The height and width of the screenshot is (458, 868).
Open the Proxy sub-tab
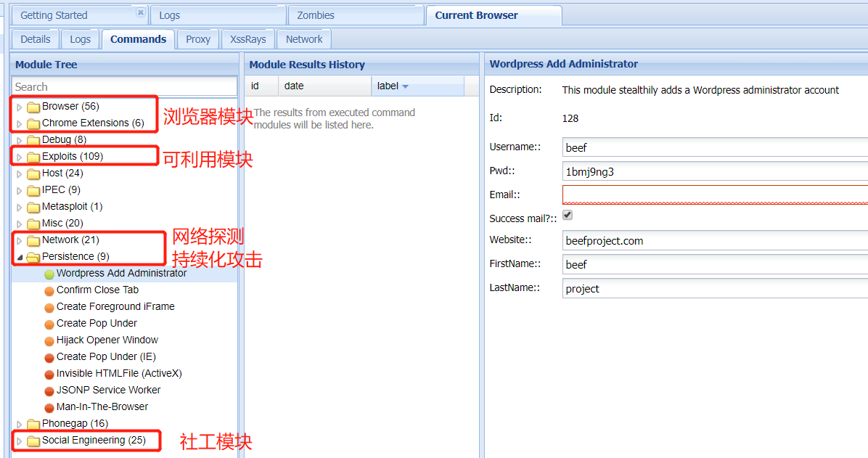tap(198, 39)
